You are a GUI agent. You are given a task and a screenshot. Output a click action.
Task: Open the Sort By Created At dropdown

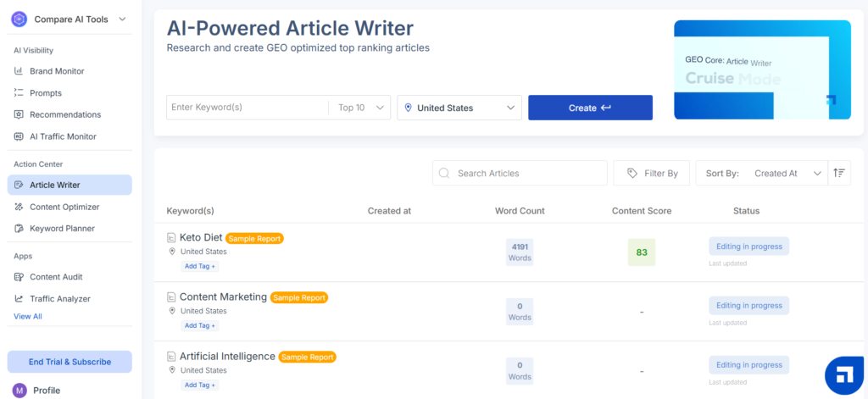tap(761, 173)
